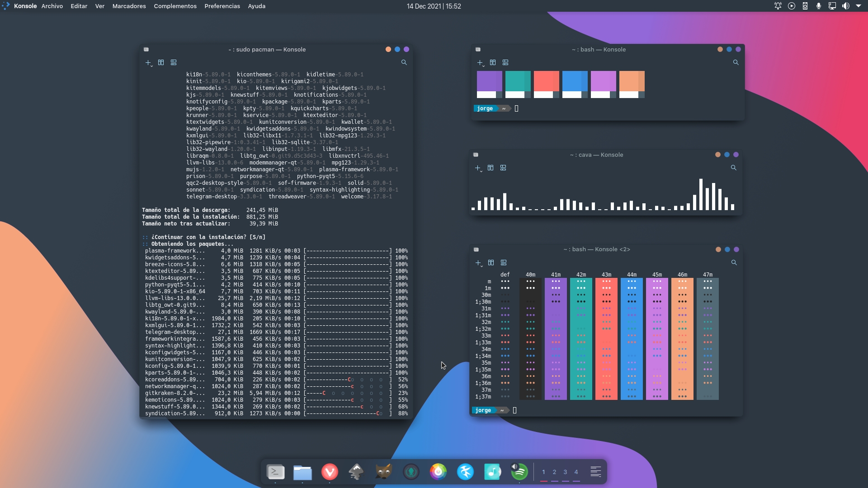Screen dimensions: 868x488
Task: Click the orange color block in bash window
Action: [632, 84]
